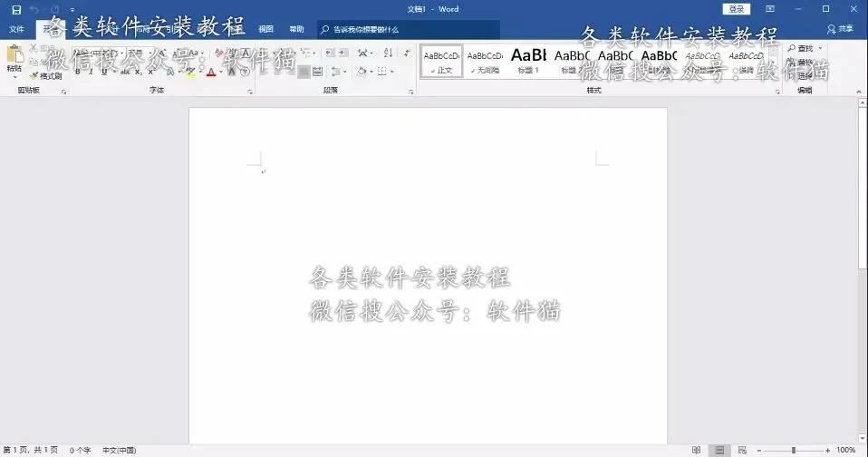Click the justify alignment icon
Image resolution: width=868 pixels, height=457 pixels.
pos(304,72)
